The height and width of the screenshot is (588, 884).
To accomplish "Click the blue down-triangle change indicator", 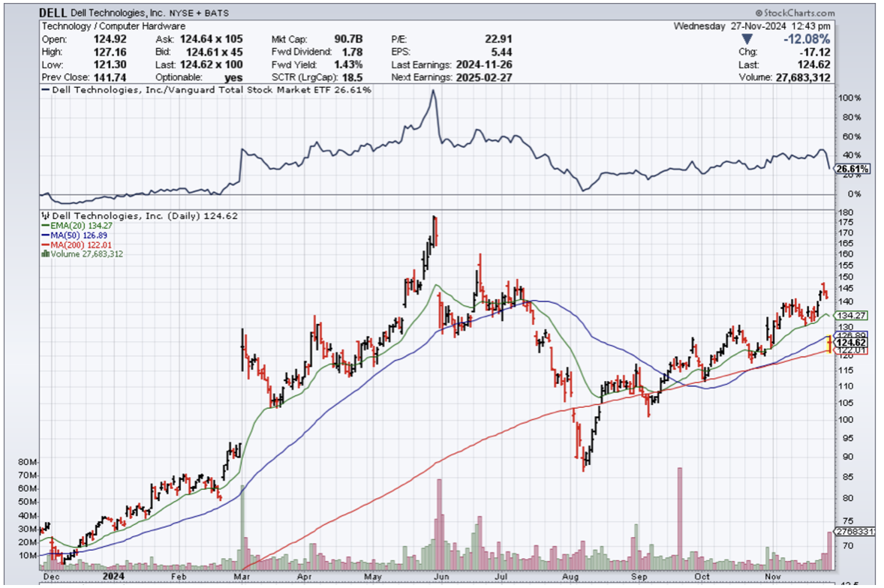I will [747, 40].
